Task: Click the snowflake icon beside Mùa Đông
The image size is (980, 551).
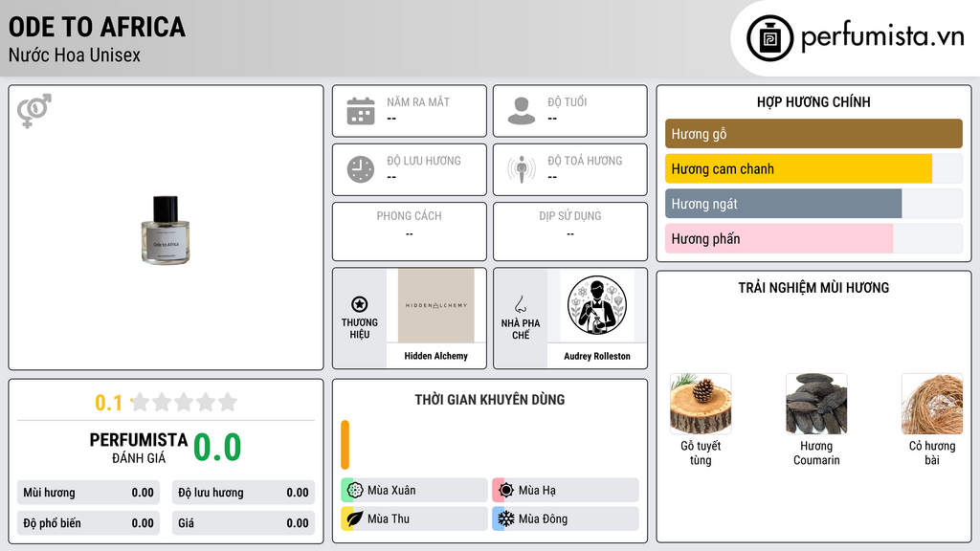Action: point(506,518)
